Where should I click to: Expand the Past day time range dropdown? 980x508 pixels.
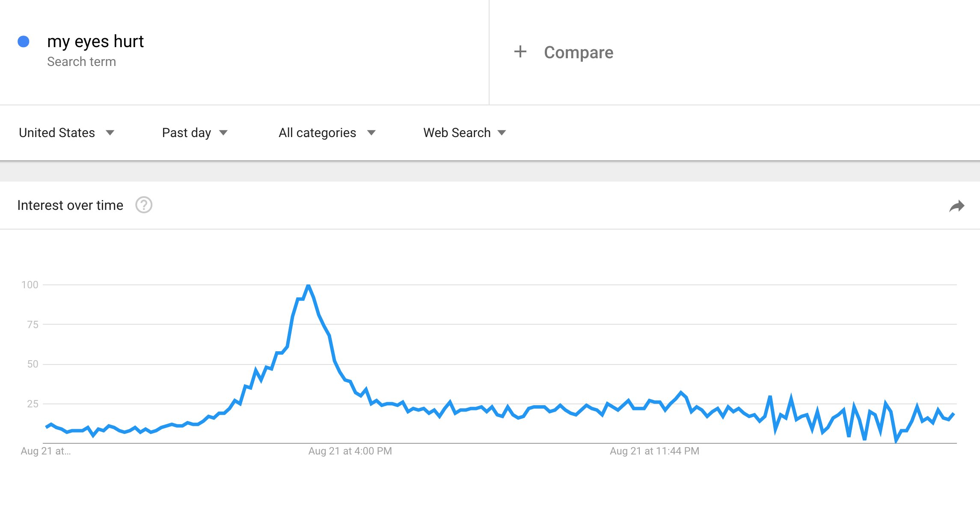194,133
